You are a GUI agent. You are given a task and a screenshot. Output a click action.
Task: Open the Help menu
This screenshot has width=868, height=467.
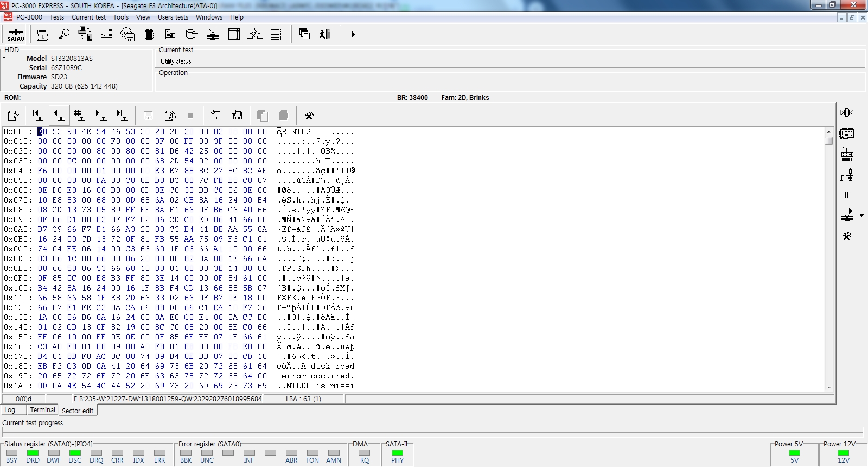[237, 17]
